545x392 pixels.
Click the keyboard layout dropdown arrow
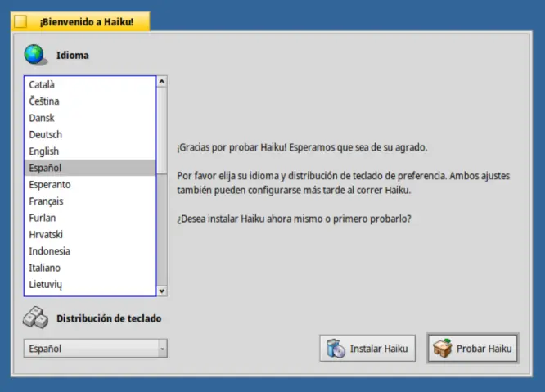click(162, 349)
